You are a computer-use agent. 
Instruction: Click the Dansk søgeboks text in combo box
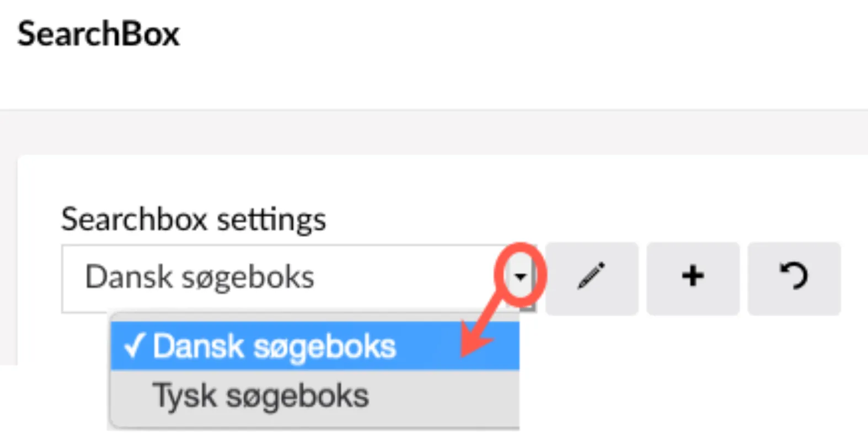coord(200,277)
